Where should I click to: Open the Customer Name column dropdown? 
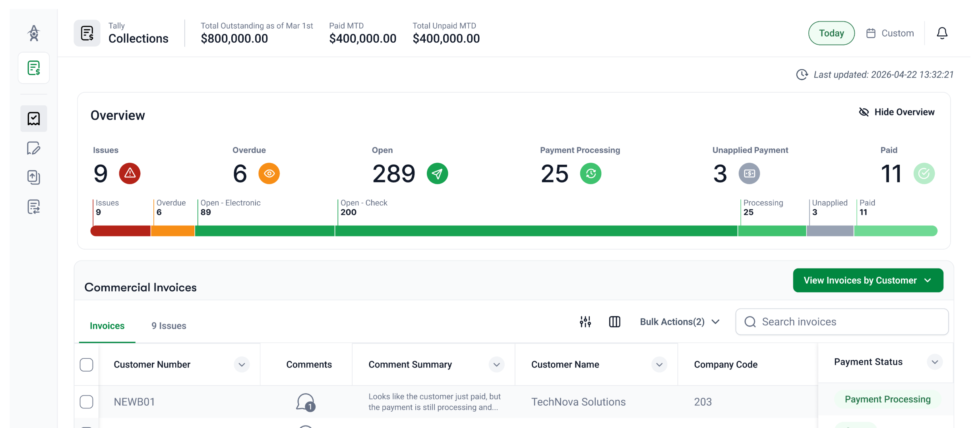click(x=658, y=364)
